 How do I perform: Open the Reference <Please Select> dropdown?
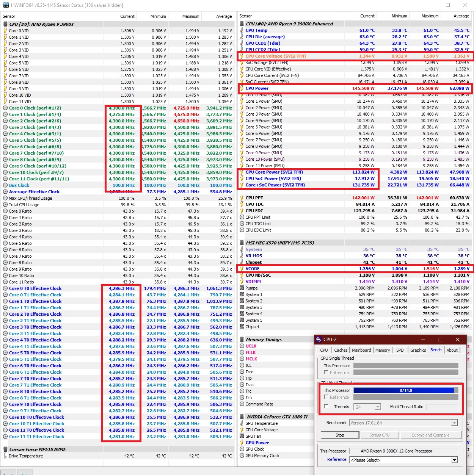(403, 460)
